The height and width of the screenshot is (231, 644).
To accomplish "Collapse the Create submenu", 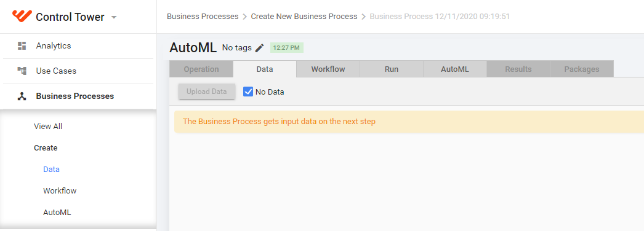I will tap(46, 148).
